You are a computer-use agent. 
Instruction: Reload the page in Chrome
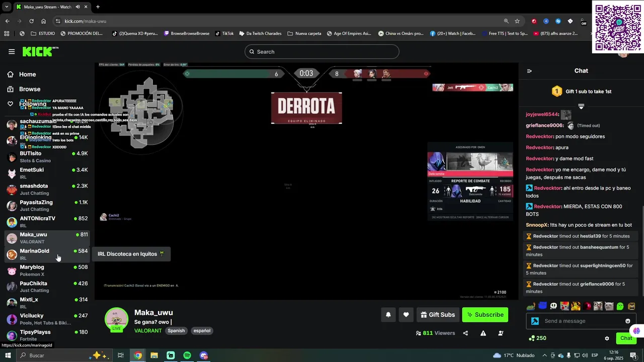pos(31,21)
